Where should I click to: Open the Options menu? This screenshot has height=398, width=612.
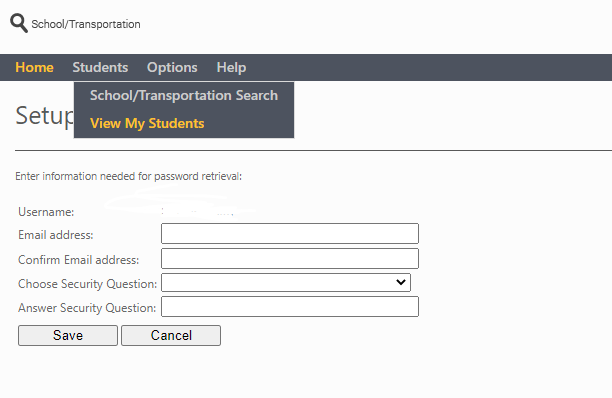pyautogui.click(x=172, y=68)
